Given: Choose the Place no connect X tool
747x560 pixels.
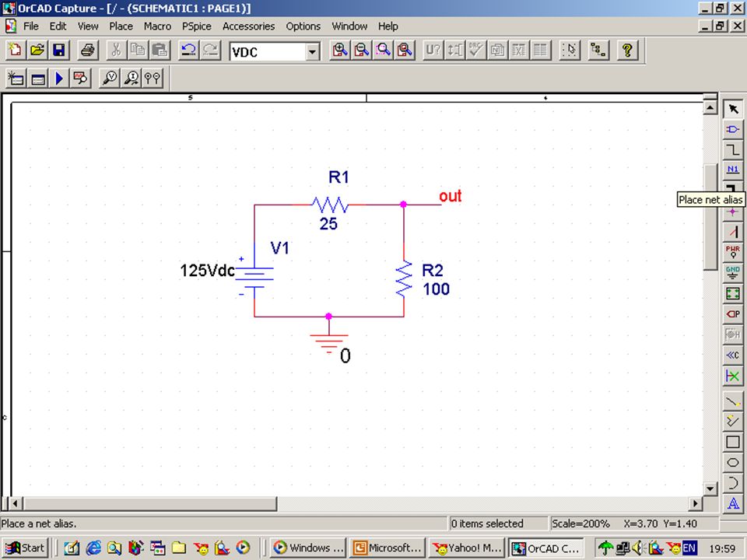Looking at the screenshot, I should click(x=733, y=376).
